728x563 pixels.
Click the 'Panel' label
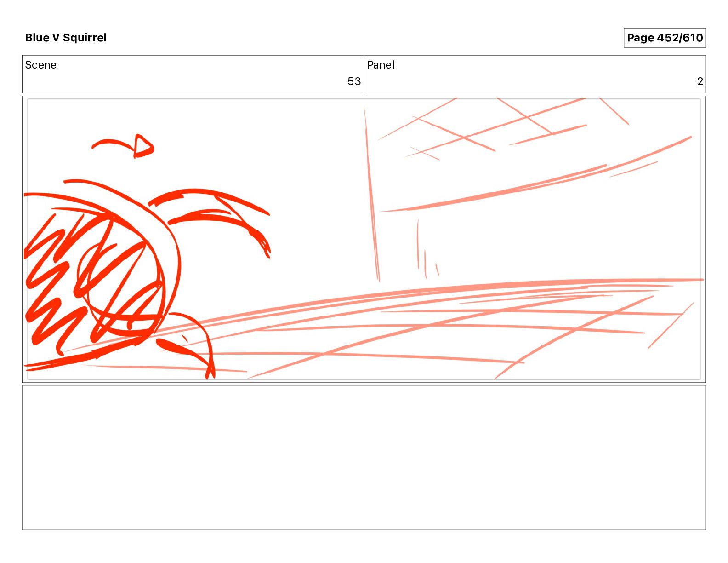pyautogui.click(x=381, y=65)
